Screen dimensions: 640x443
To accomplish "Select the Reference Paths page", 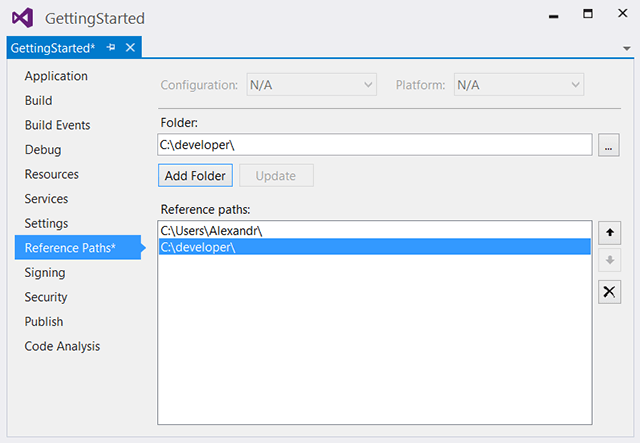I will [x=78, y=247].
